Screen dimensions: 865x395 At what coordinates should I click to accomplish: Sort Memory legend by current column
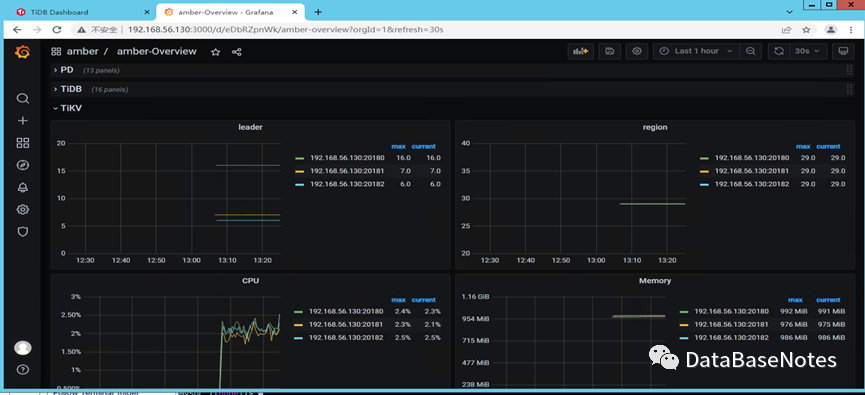point(828,300)
